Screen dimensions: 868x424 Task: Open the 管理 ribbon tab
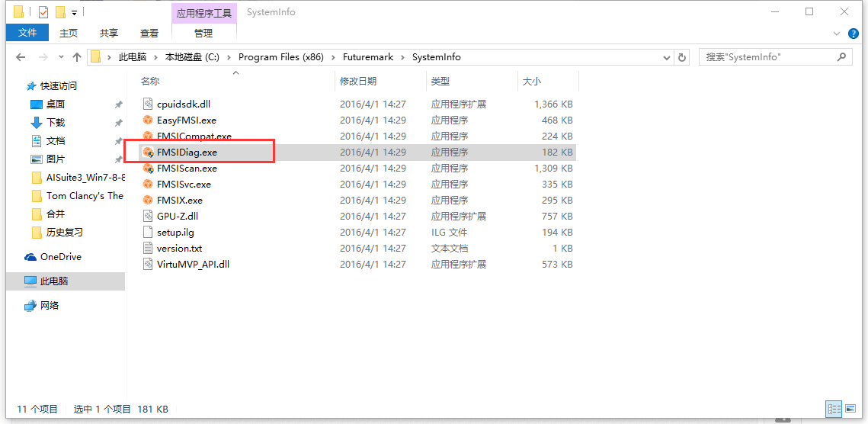[203, 34]
